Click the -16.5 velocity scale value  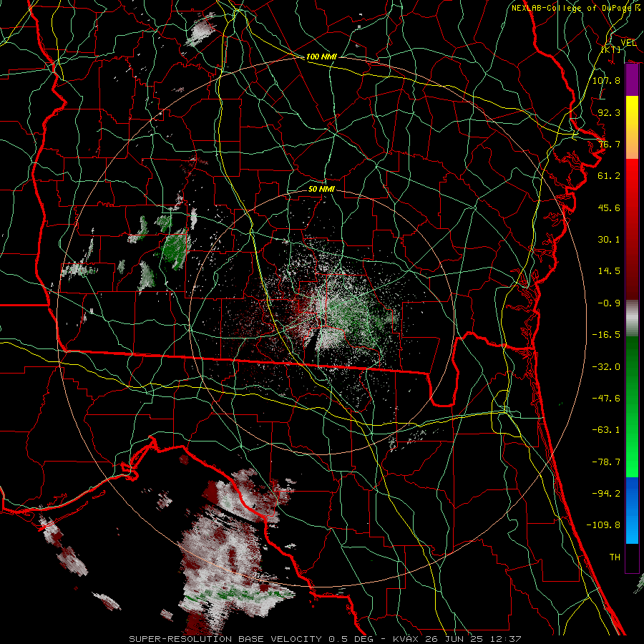point(606,334)
